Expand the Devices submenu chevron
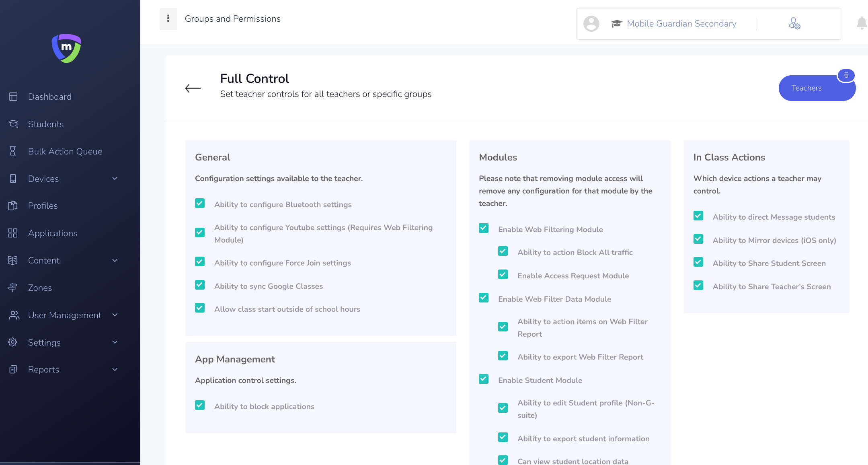Image resolution: width=868 pixels, height=465 pixels. point(115,179)
